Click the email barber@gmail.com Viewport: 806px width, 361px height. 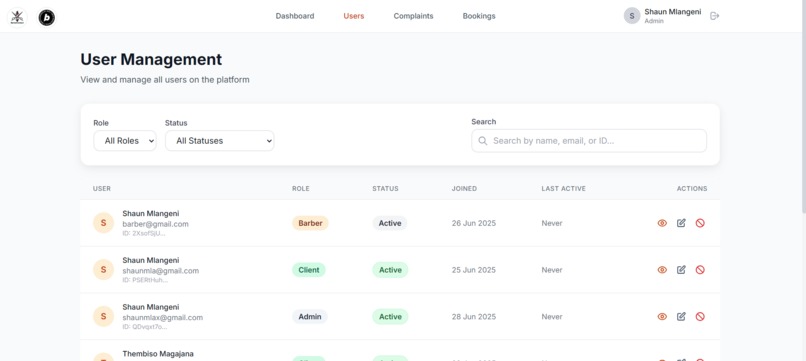pyautogui.click(x=155, y=224)
